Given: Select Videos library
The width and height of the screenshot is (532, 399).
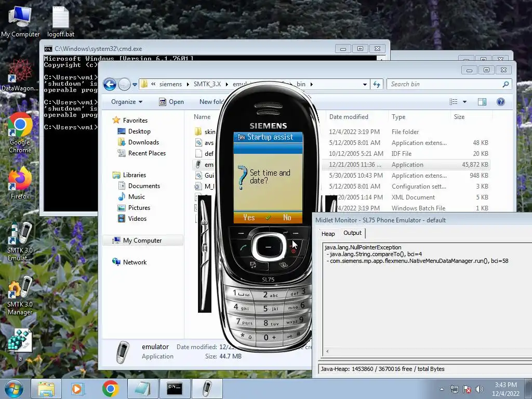Looking at the screenshot, I should (132, 219).
